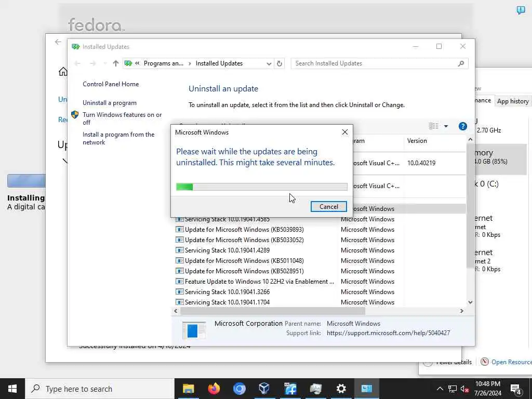532x399 pixels.
Task: Go up one folder level
Action: click(x=116, y=63)
